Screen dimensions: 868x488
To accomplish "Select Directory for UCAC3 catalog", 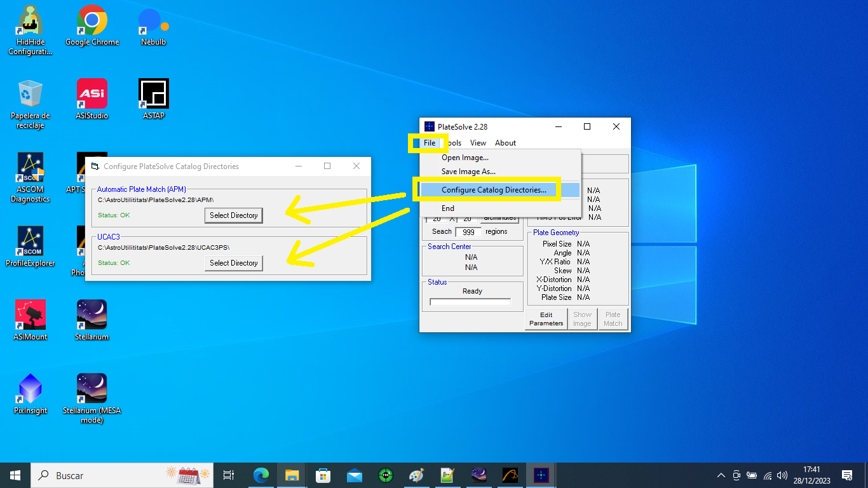I will tap(233, 263).
